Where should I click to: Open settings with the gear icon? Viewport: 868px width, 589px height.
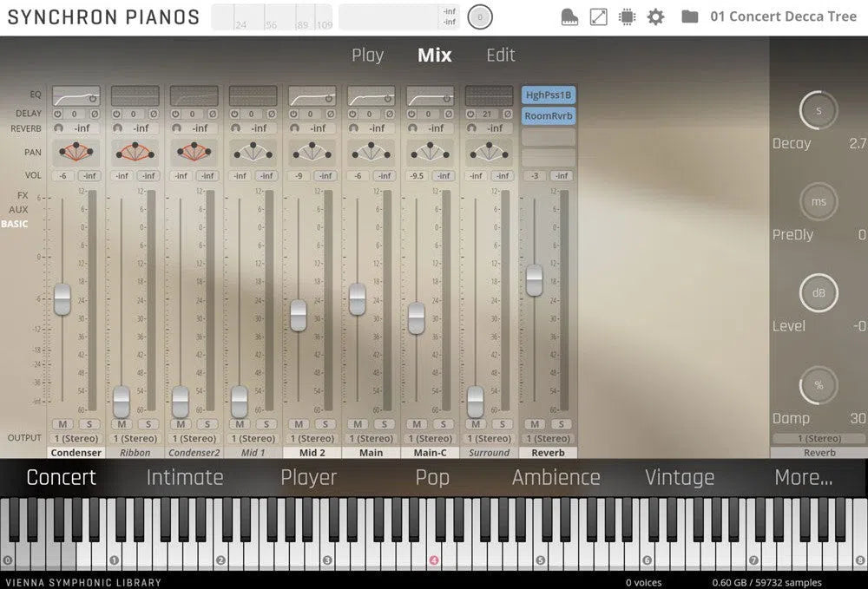655,16
